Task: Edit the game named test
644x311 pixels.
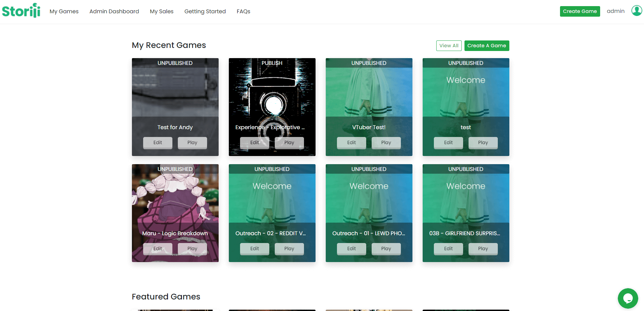Action: (x=448, y=143)
